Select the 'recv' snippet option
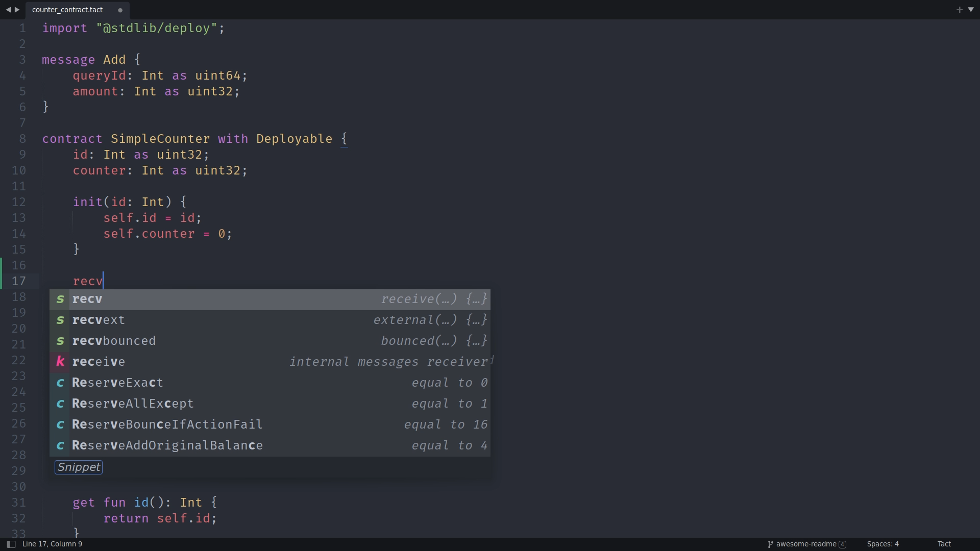 tap(269, 298)
